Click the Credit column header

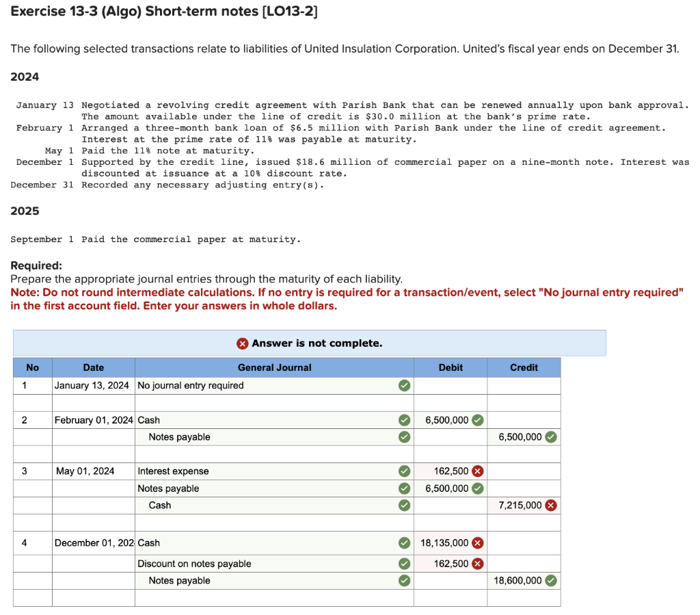[x=524, y=367]
